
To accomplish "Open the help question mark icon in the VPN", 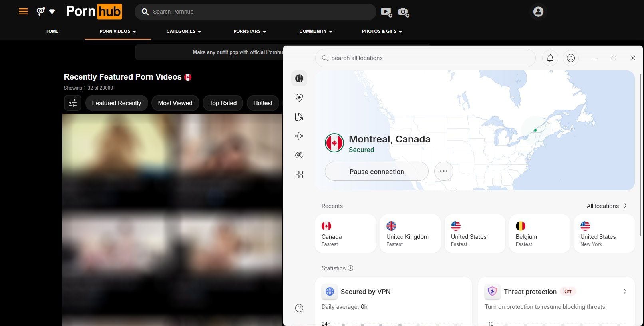I will coord(299,308).
